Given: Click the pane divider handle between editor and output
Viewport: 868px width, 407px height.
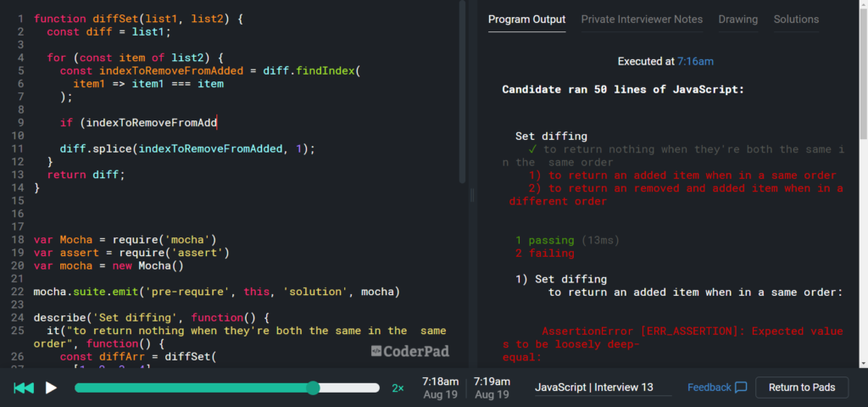Looking at the screenshot, I should (472, 195).
